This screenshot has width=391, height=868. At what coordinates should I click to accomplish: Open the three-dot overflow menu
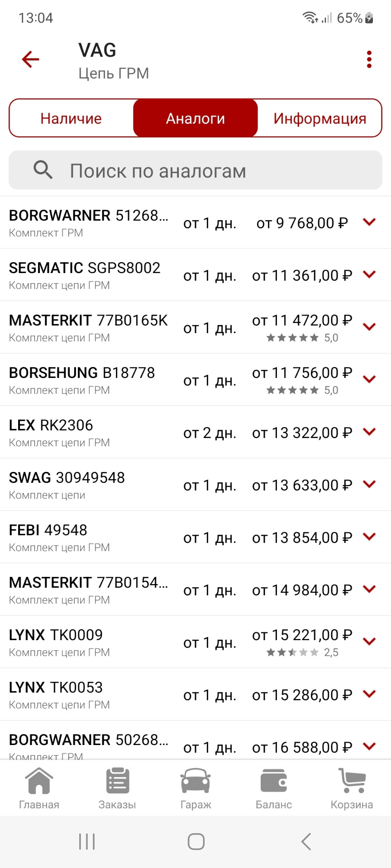[369, 59]
